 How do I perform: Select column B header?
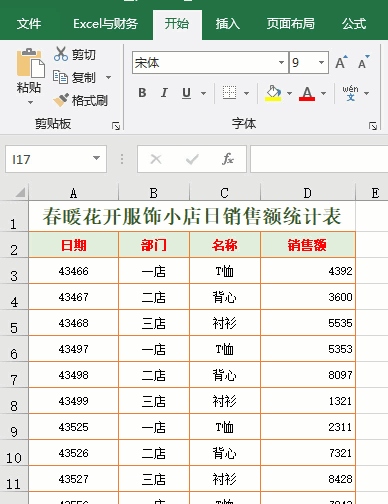tap(154, 193)
